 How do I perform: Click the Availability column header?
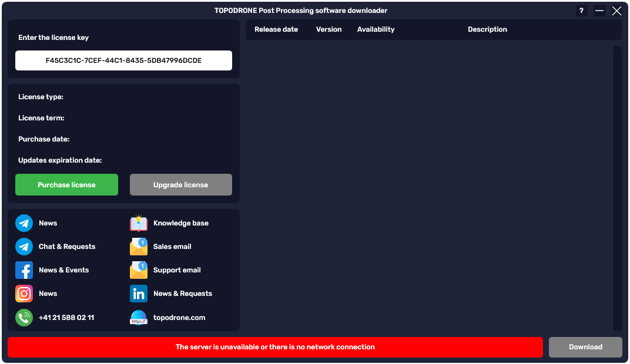coord(376,29)
